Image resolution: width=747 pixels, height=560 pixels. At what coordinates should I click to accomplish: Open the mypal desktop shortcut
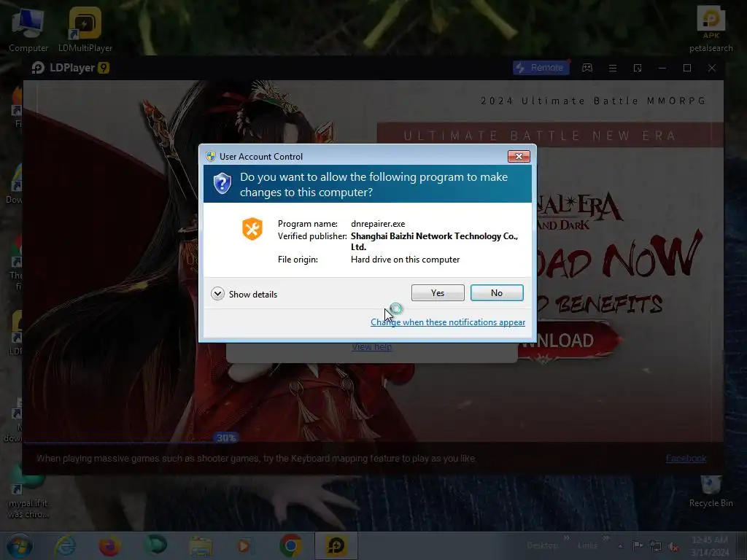point(28,493)
